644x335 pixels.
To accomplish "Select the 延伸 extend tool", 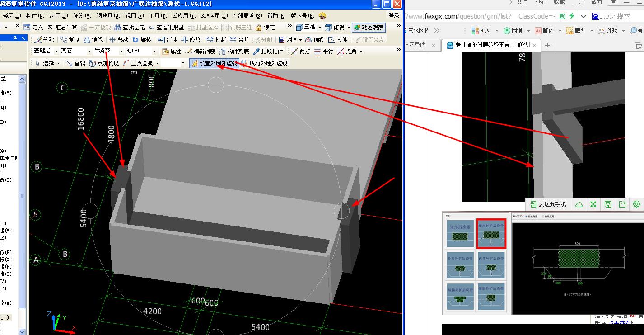I will pos(168,40).
